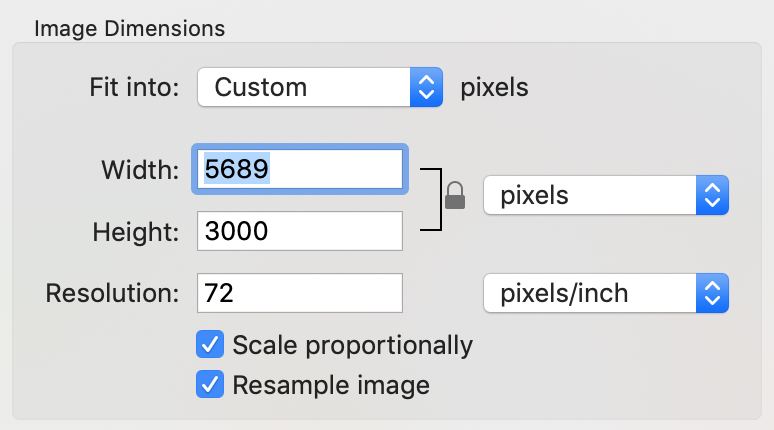774x430 pixels.
Task: Click the proportional lock icon
Action: pyautogui.click(x=455, y=195)
